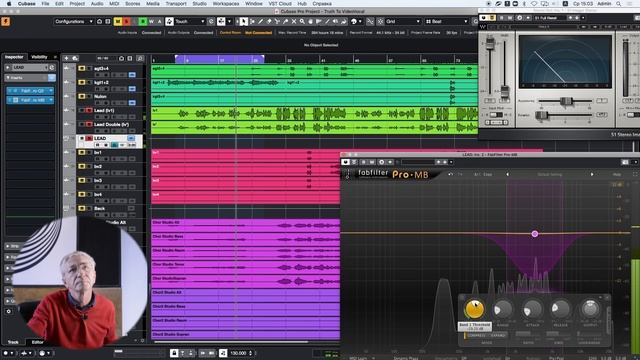Toggle global Mute M button
The image size is (640, 360).
[118, 22]
